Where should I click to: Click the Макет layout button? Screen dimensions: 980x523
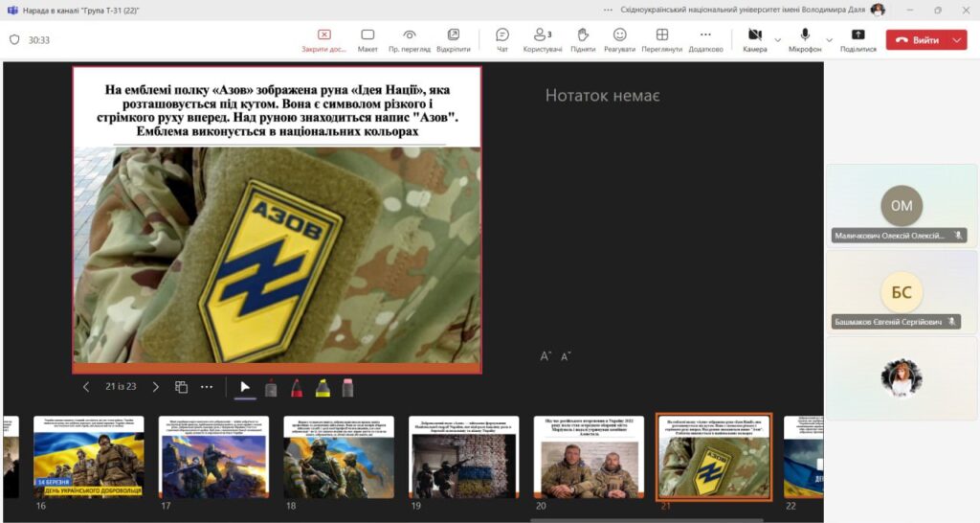coord(367,39)
